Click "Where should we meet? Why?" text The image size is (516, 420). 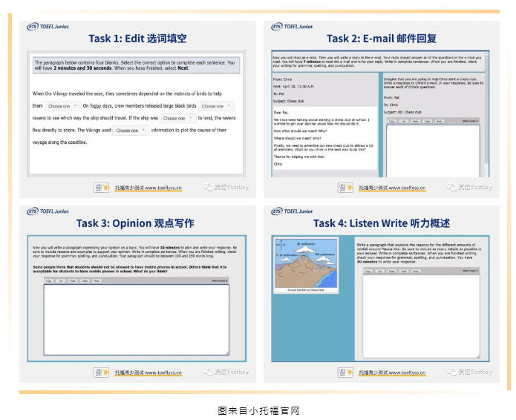click(x=297, y=138)
